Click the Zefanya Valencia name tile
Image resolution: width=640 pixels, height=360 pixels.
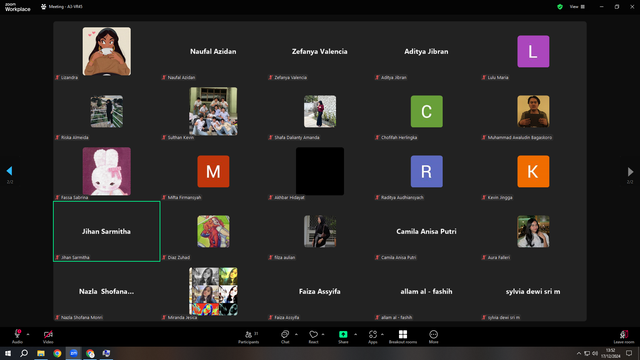320,51
